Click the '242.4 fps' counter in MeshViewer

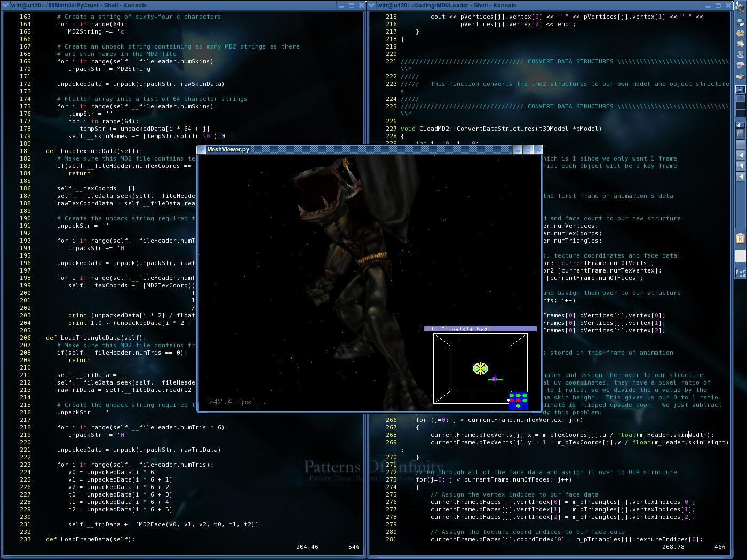point(229,402)
